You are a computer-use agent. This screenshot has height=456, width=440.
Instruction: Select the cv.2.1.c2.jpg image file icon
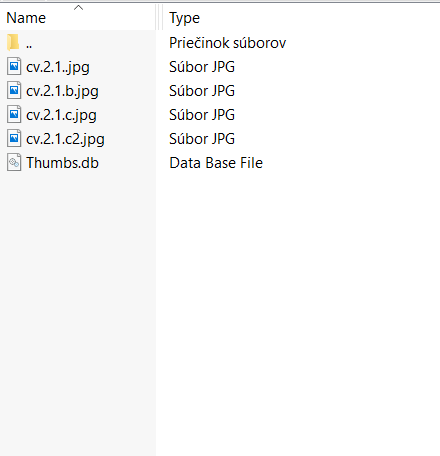[14, 138]
